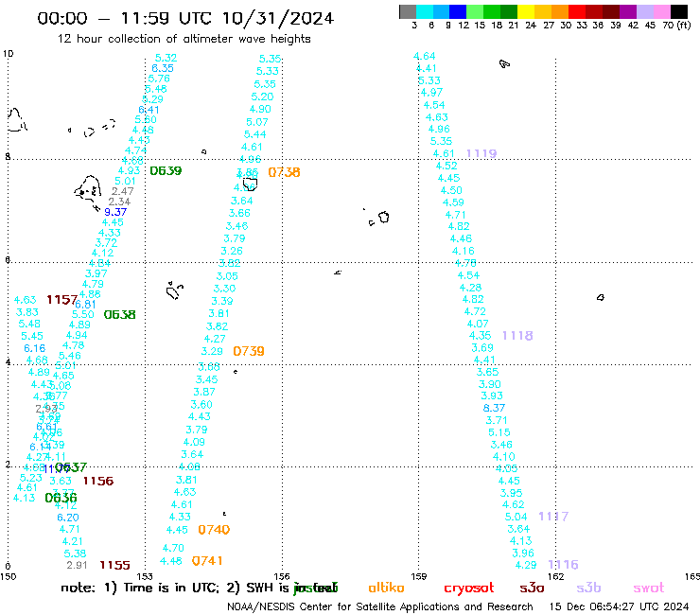
Task: Click the wave height value '3.26'
Action: point(232,251)
